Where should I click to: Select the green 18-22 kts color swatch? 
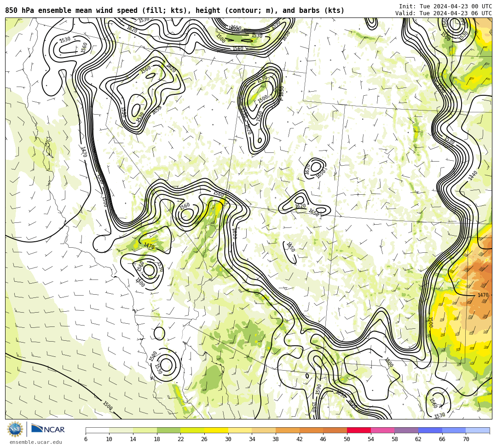(x=168, y=430)
